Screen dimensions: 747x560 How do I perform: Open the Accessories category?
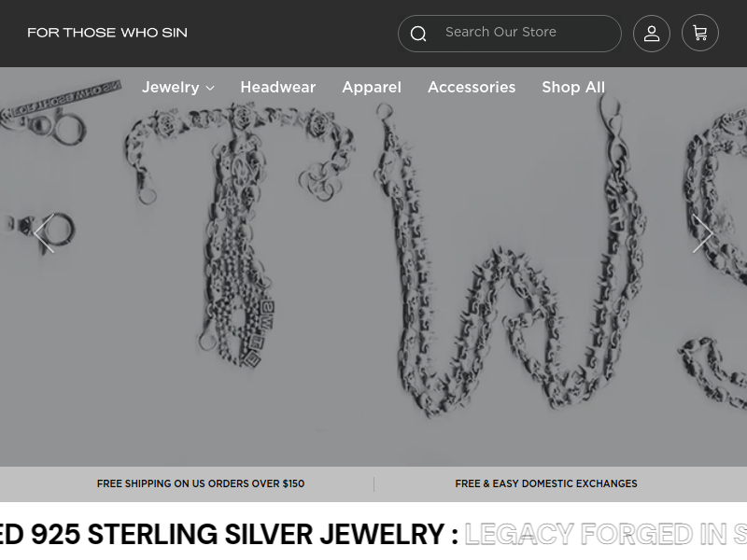pos(472,87)
